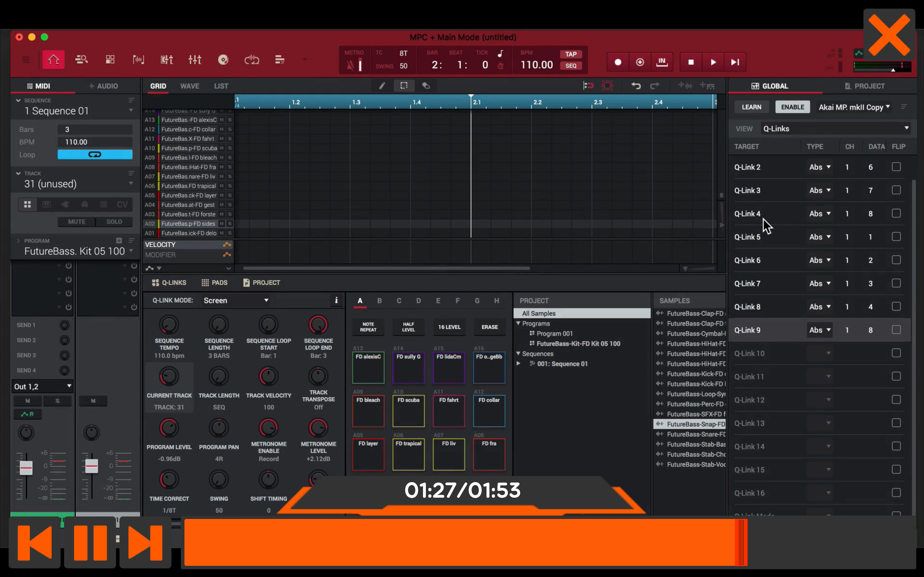Switch to the Channel Mixer faders icon
The height and width of the screenshot is (577, 924).
pos(195,60)
